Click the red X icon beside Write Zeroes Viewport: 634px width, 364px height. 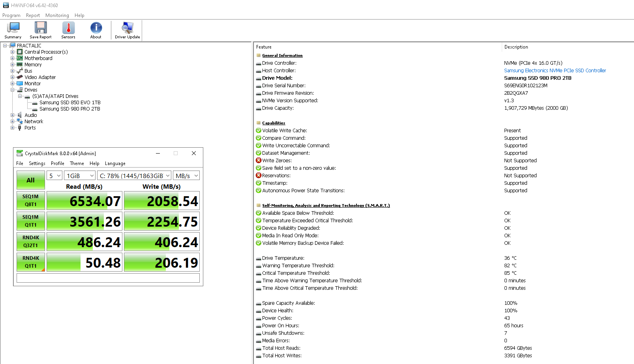259,160
